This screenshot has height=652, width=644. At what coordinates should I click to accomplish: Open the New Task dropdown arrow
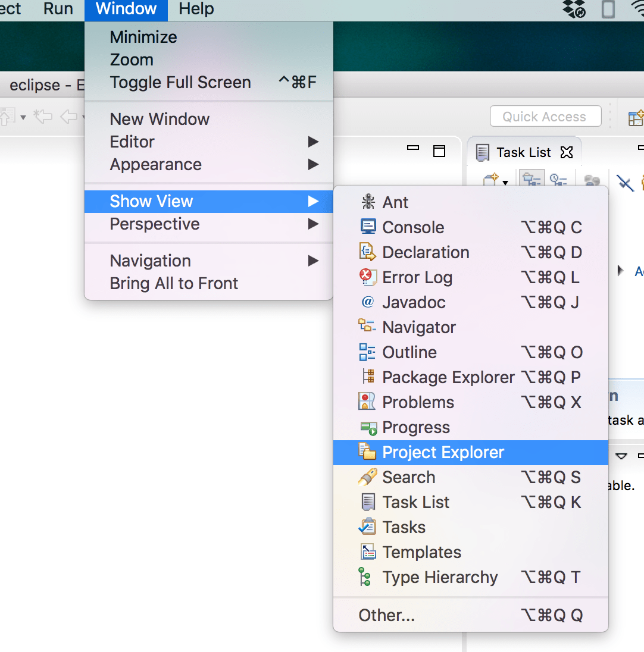505,183
